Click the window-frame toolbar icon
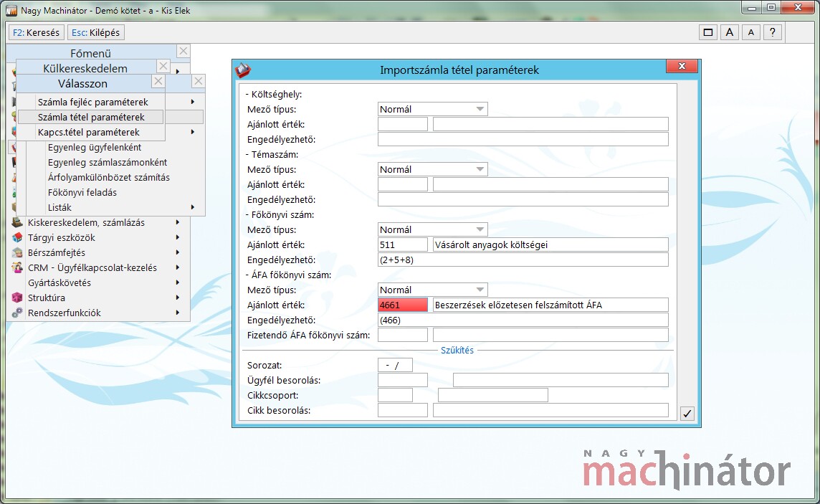The image size is (820, 504). (x=708, y=32)
